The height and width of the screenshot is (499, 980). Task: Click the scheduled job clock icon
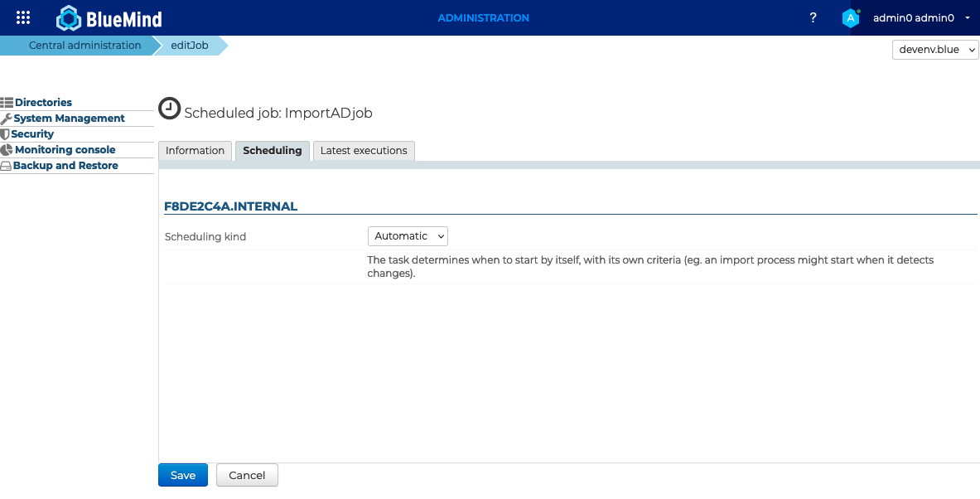coord(169,109)
